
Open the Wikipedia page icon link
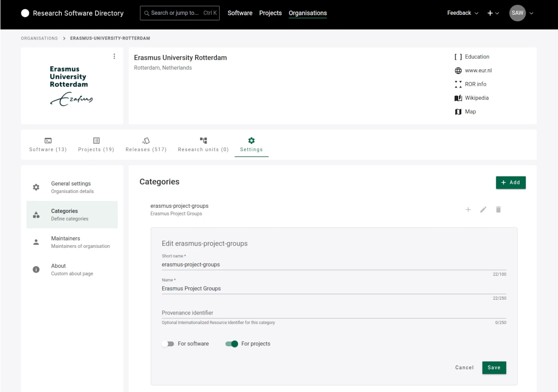[x=458, y=98]
